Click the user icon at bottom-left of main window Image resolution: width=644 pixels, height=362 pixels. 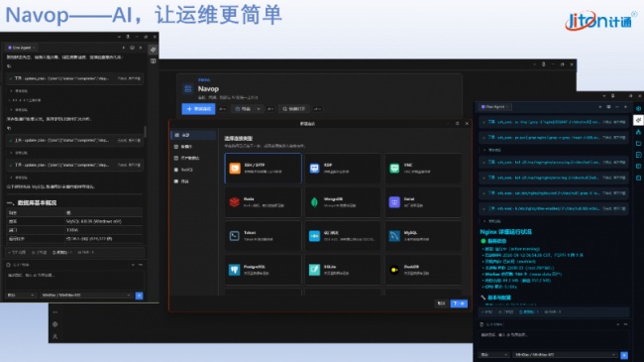point(55,336)
